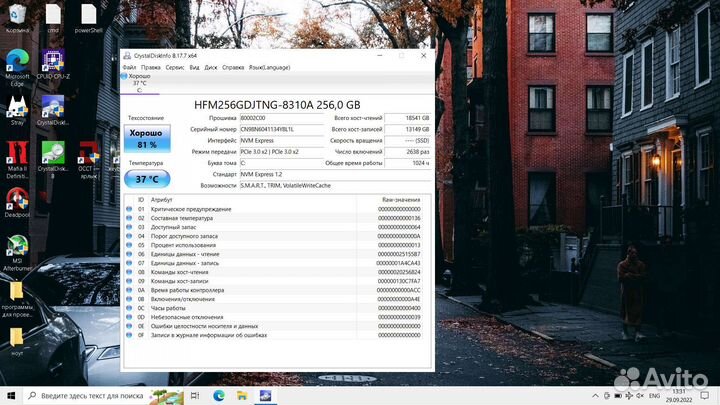The width and height of the screenshot is (720, 405).
Task: Click the PCIe 3.0 x2 transfer mode field
Action: pos(281,152)
